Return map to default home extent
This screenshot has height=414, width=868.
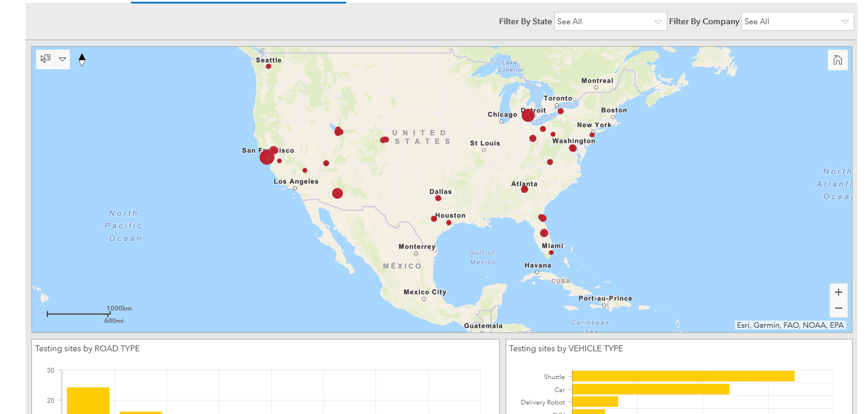837,60
